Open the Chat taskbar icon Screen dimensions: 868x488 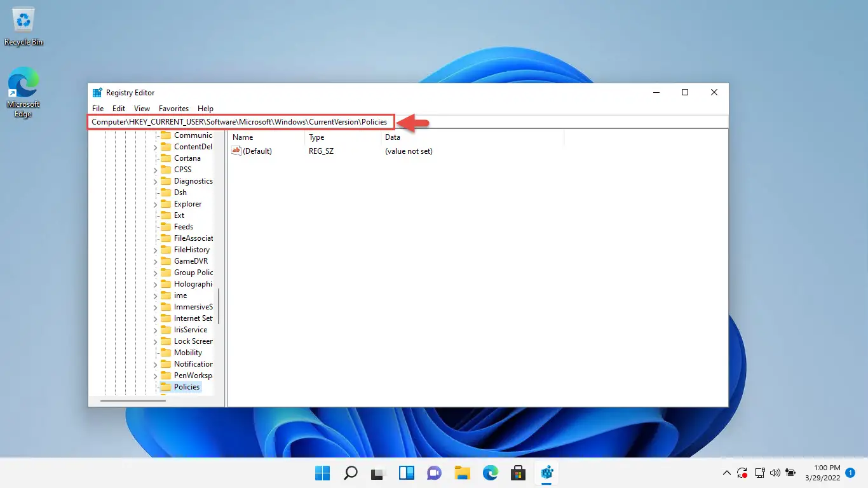pyautogui.click(x=435, y=473)
